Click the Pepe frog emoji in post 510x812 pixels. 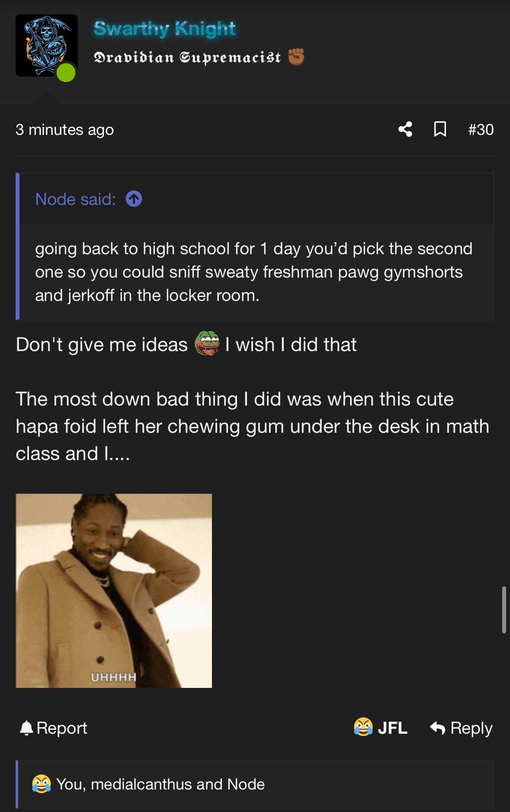[x=207, y=343]
